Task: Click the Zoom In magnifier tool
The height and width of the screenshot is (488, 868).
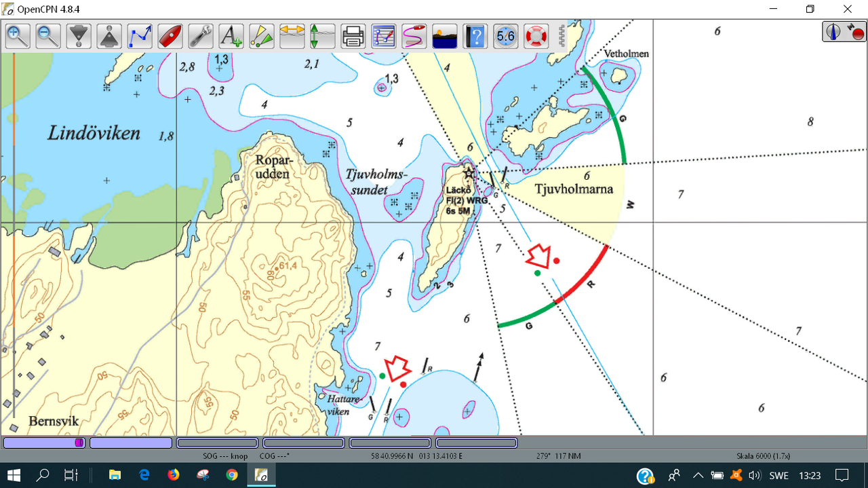Action: pos(18,35)
